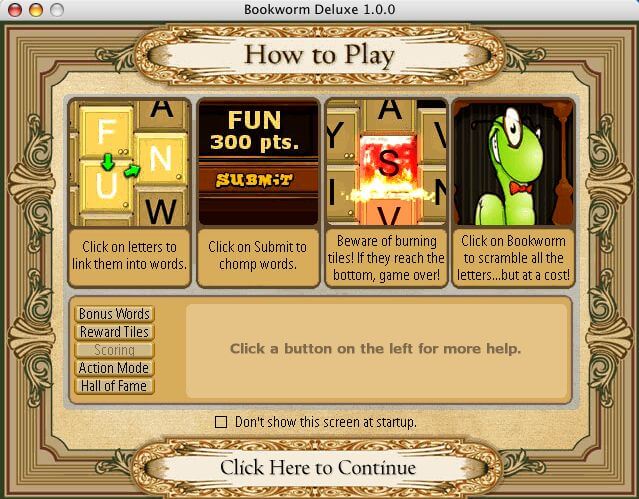Screen dimensions: 639x499
Task: Click the green Bookworm character picture
Action: click(513, 162)
